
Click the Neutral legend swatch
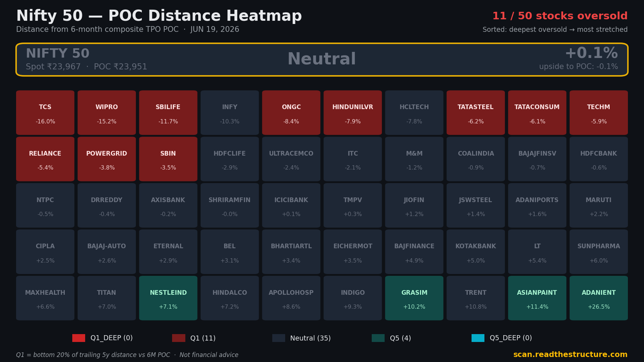click(x=279, y=338)
